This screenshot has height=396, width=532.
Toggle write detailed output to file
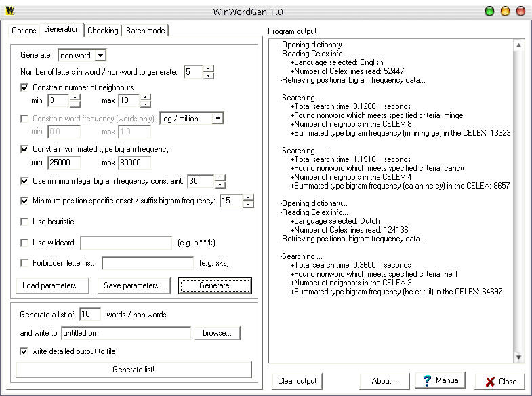[24, 351]
